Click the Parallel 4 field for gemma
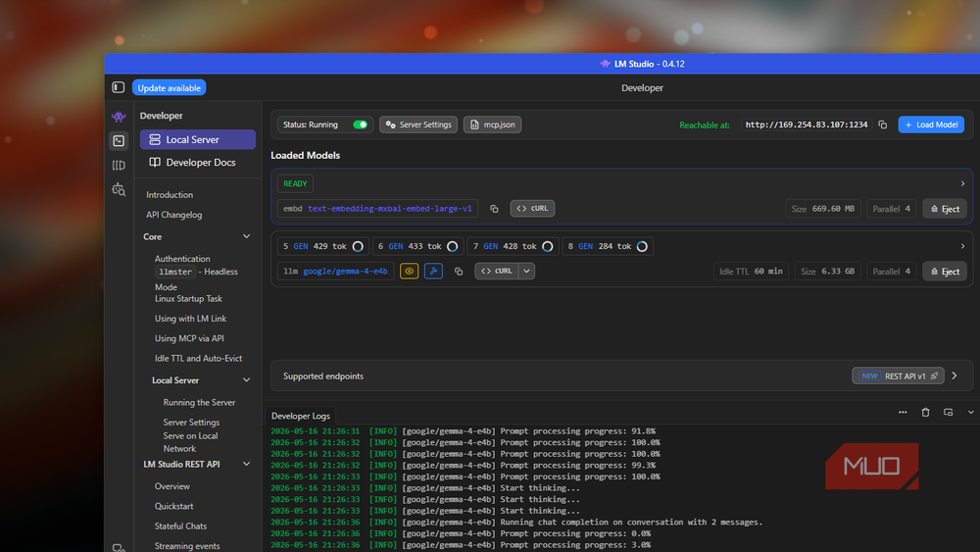The height and width of the screenshot is (552, 980). (891, 272)
